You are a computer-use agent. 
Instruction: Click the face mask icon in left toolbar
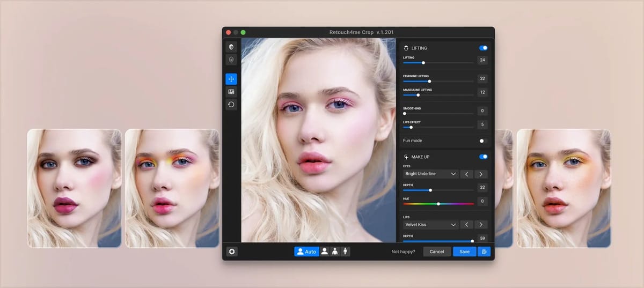click(231, 60)
